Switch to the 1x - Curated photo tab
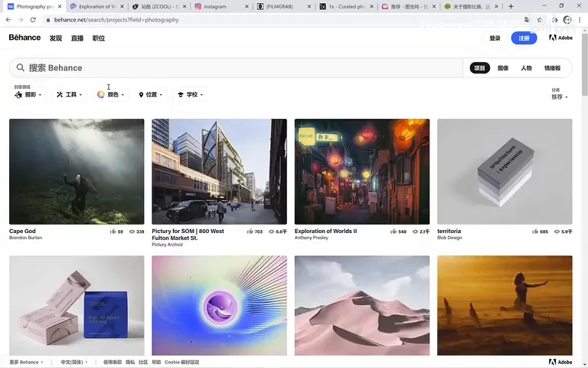 (x=346, y=6)
